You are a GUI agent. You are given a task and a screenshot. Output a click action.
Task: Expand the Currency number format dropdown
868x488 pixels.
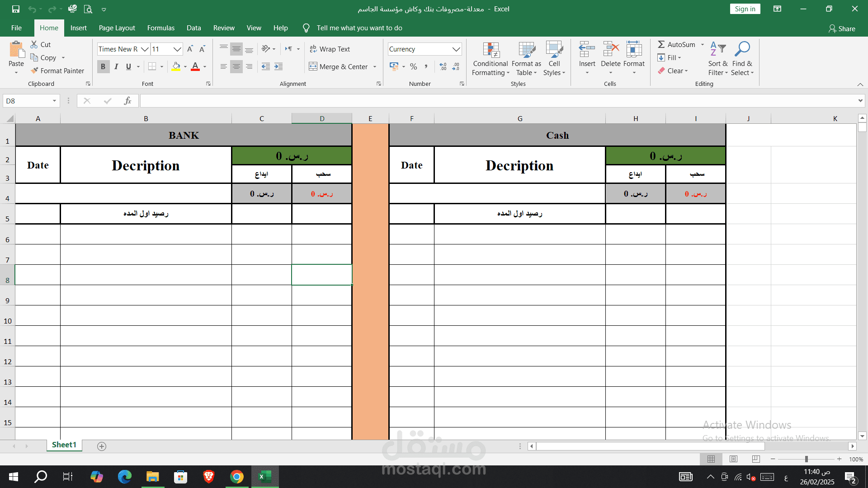pyautogui.click(x=456, y=49)
